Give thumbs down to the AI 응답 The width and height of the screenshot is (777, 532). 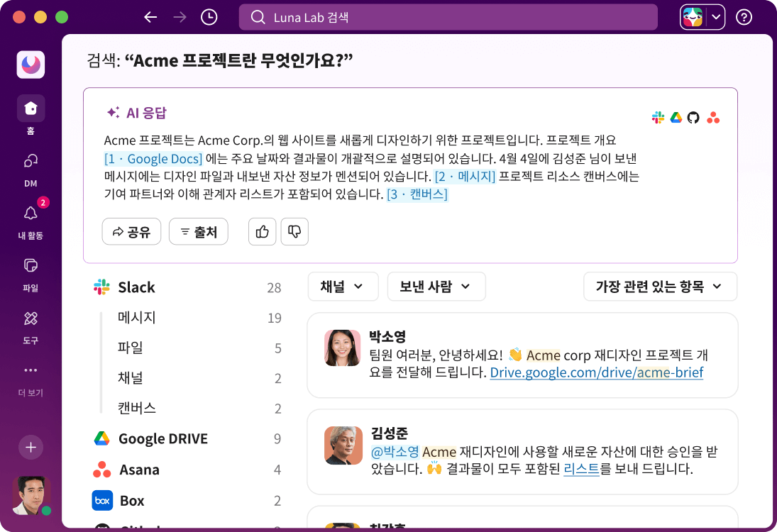(x=294, y=231)
